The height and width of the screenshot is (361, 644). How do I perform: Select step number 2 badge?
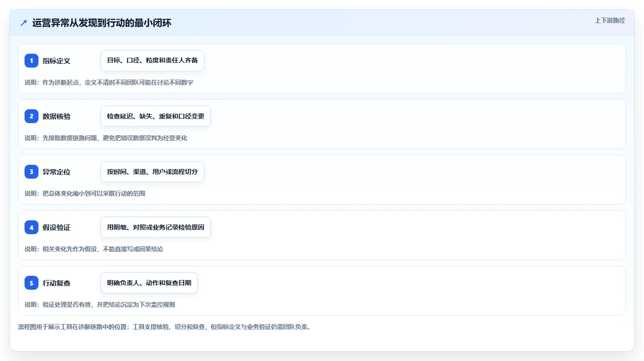coord(32,116)
